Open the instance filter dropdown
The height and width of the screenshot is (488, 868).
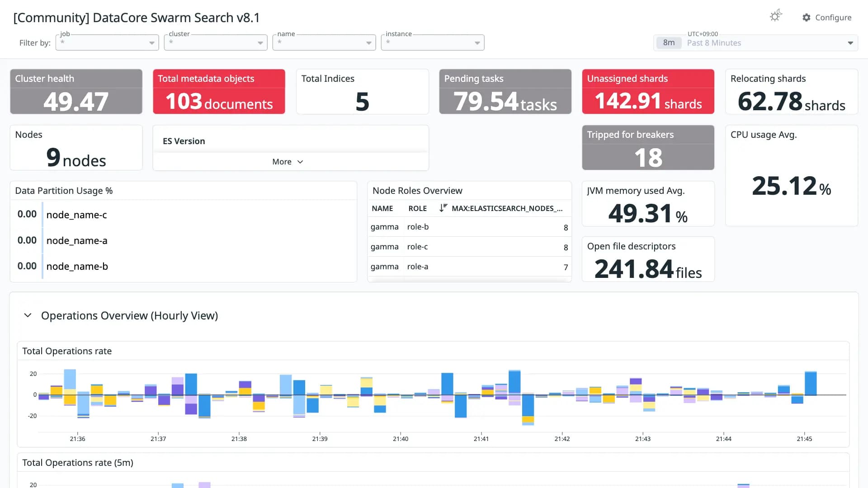click(x=433, y=42)
